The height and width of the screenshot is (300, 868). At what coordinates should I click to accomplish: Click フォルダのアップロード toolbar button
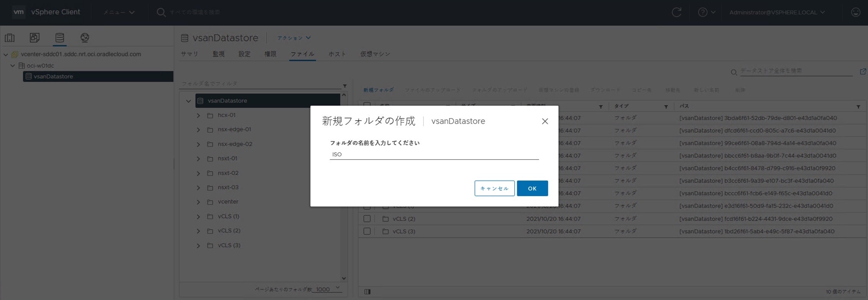[x=500, y=90]
